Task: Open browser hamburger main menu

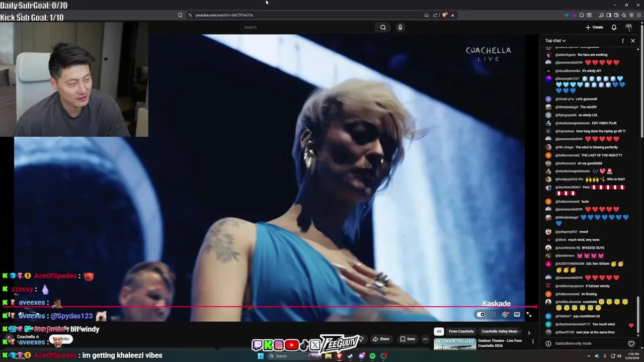Action: point(639,15)
